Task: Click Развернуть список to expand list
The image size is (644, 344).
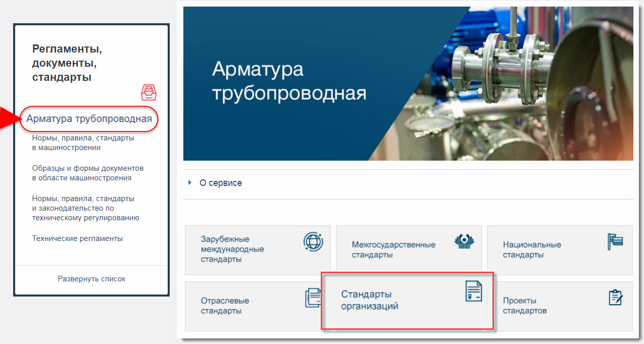Action: click(91, 279)
